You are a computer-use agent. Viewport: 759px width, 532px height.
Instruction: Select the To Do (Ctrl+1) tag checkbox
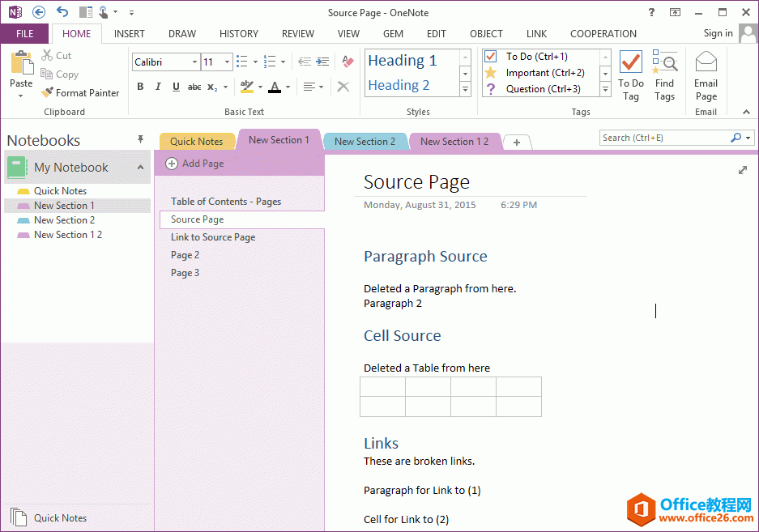(490, 57)
